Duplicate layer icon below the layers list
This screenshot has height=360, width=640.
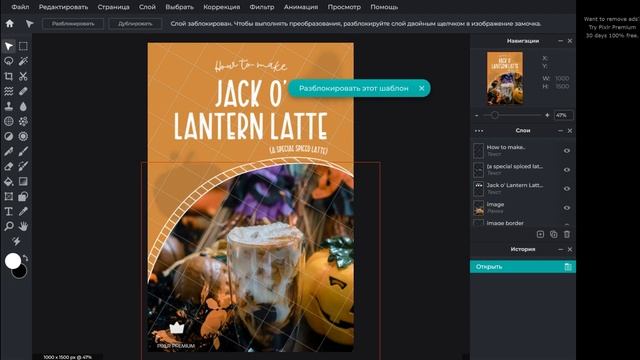click(x=553, y=234)
